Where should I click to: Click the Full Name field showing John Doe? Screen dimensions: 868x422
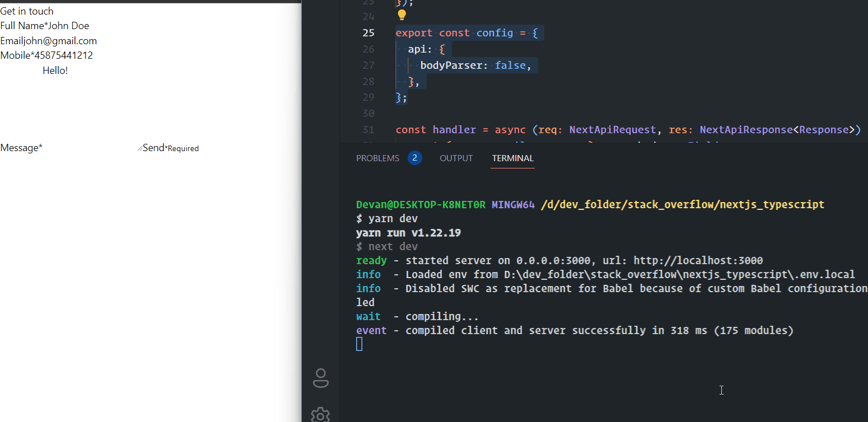[68, 25]
